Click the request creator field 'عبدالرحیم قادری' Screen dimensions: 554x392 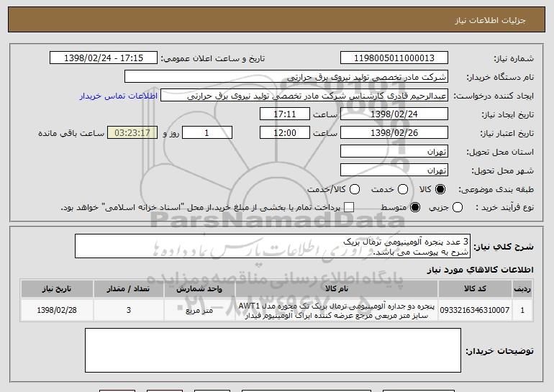(x=304, y=96)
